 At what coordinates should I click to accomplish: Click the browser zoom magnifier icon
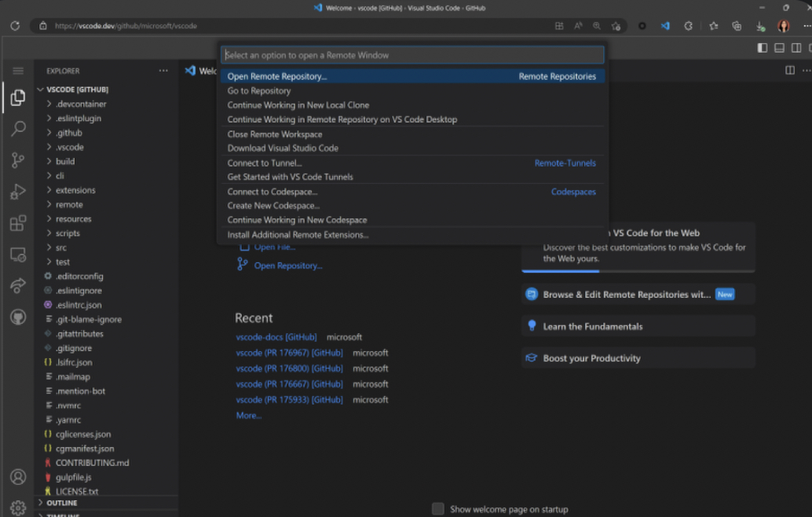point(597,26)
